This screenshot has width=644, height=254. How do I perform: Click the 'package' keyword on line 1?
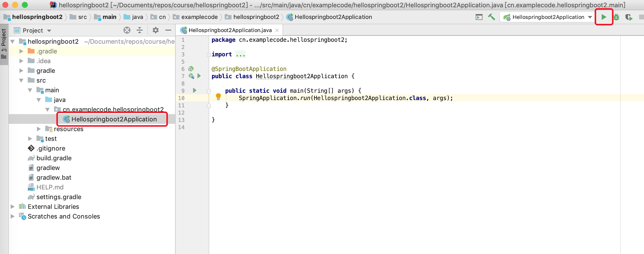(x=223, y=40)
